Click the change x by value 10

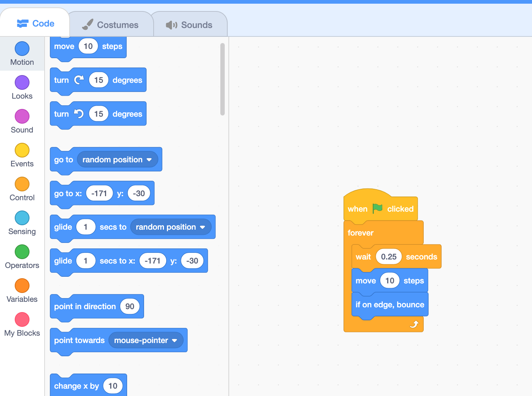pos(113,386)
